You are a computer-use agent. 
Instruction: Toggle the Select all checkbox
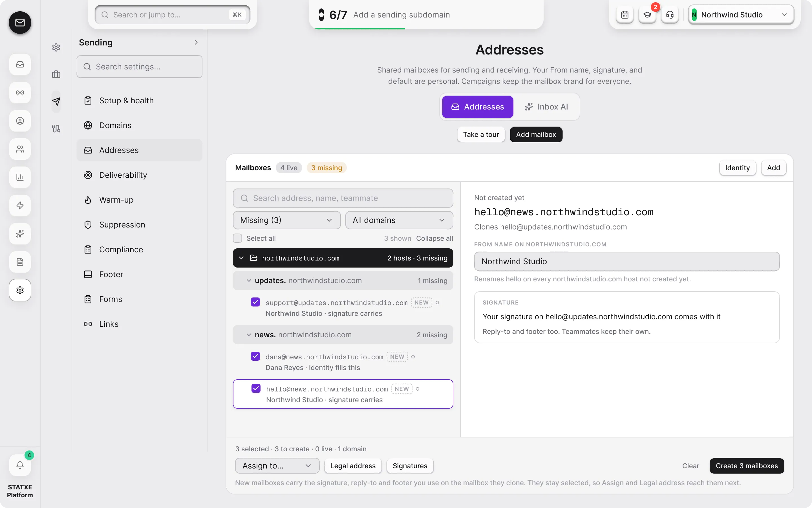point(237,238)
